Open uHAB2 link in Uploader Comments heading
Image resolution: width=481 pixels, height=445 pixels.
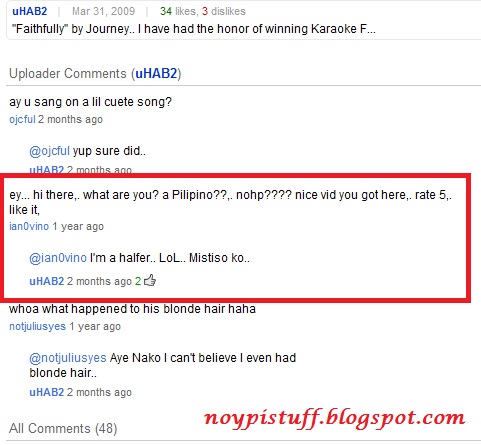156,73
